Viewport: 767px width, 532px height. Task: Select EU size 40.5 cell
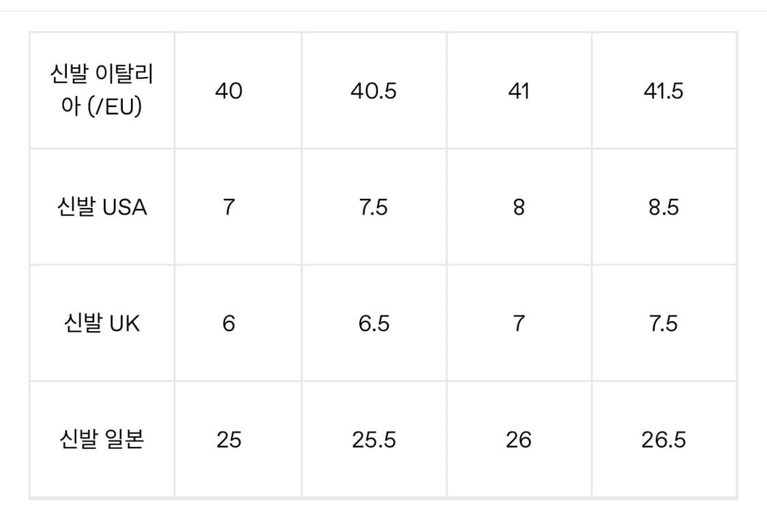(374, 91)
